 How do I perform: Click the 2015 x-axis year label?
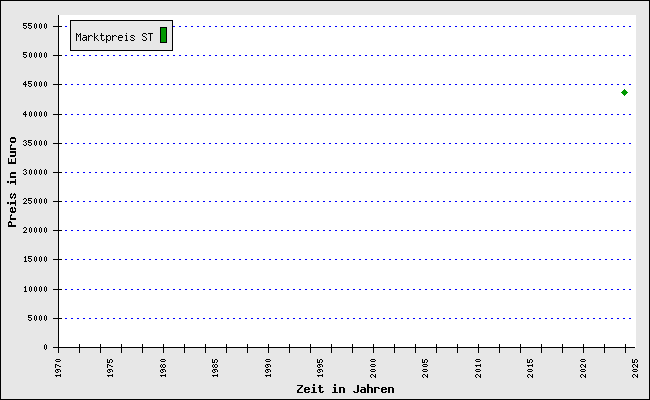pyautogui.click(x=531, y=368)
